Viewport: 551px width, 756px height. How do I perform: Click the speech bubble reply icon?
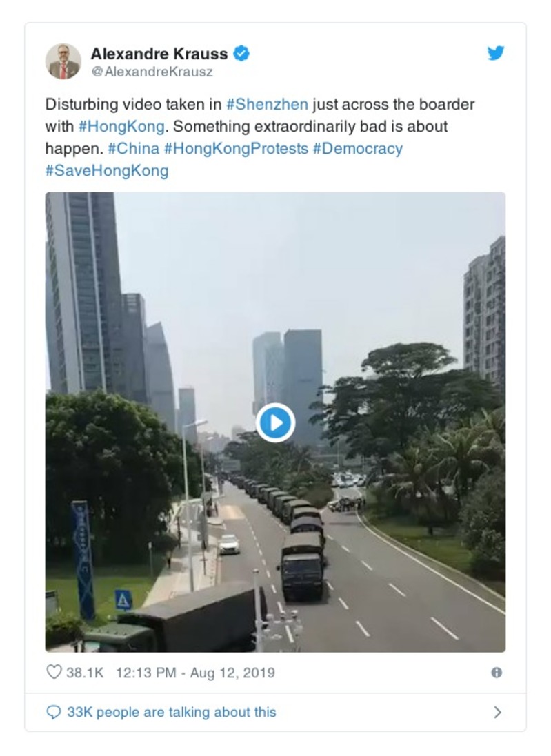pos(54,712)
